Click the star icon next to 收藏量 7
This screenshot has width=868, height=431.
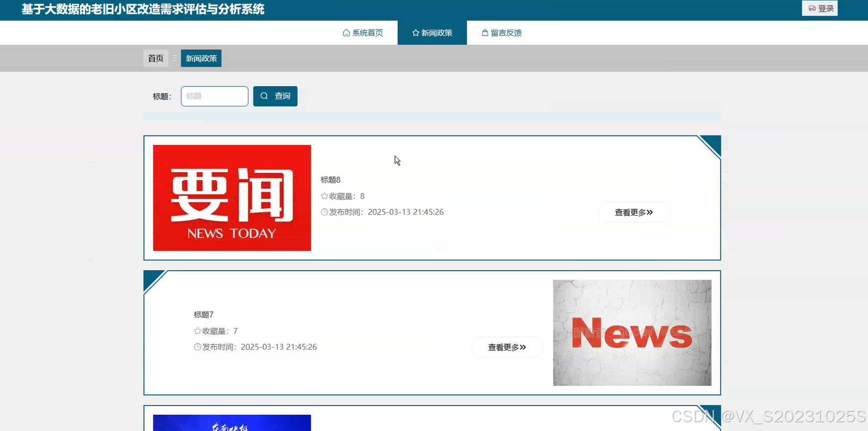(x=198, y=331)
